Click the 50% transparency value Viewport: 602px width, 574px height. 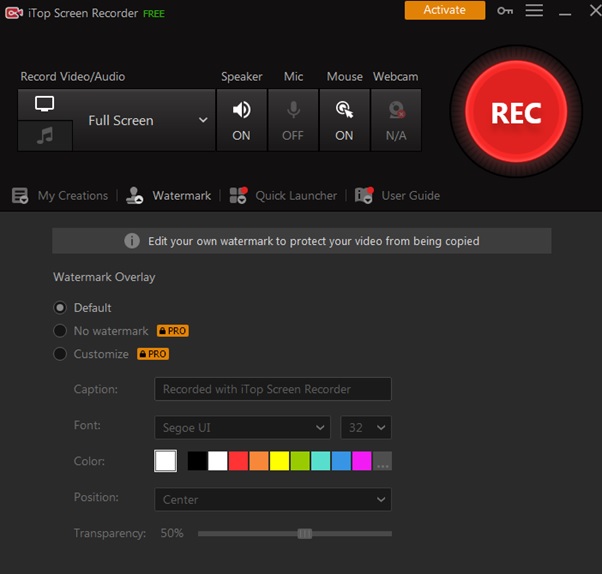[172, 533]
